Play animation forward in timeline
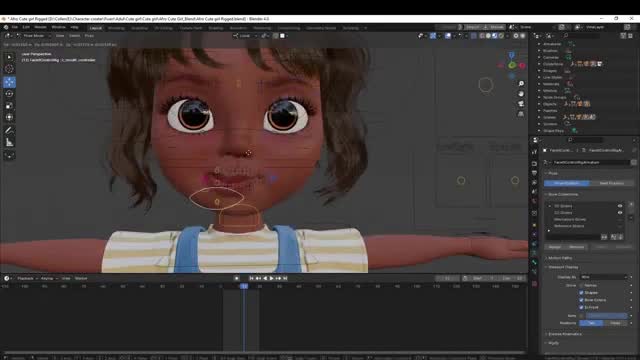This screenshot has width=640, height=360. point(271,278)
